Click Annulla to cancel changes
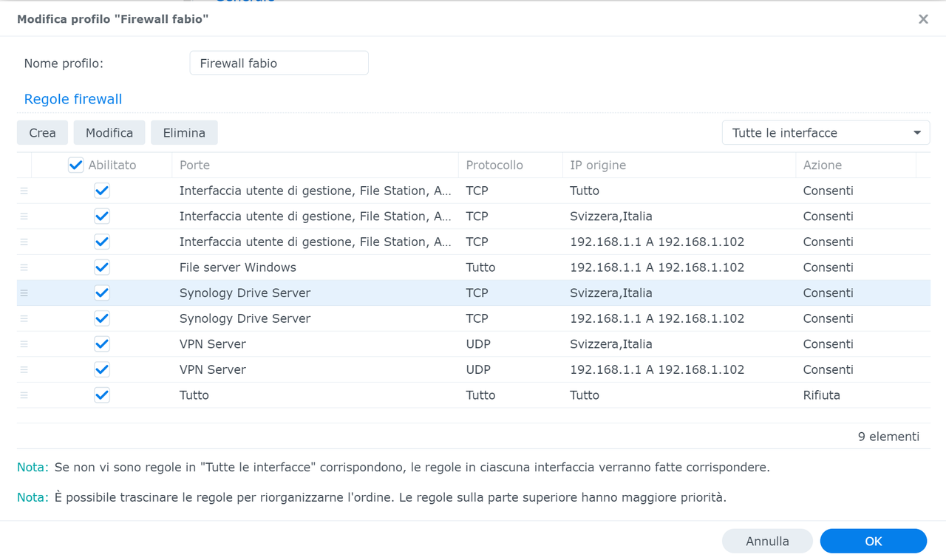The width and height of the screenshot is (946, 560). click(x=767, y=542)
